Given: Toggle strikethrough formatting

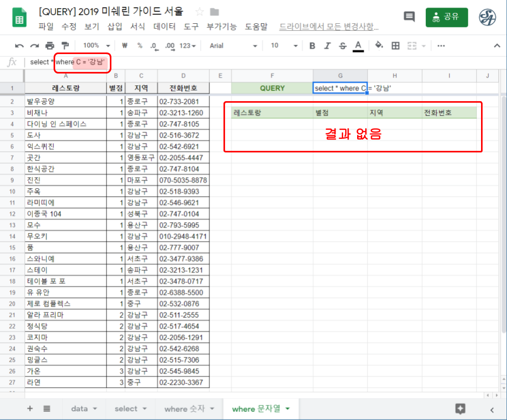Looking at the screenshot, I should (342, 46).
